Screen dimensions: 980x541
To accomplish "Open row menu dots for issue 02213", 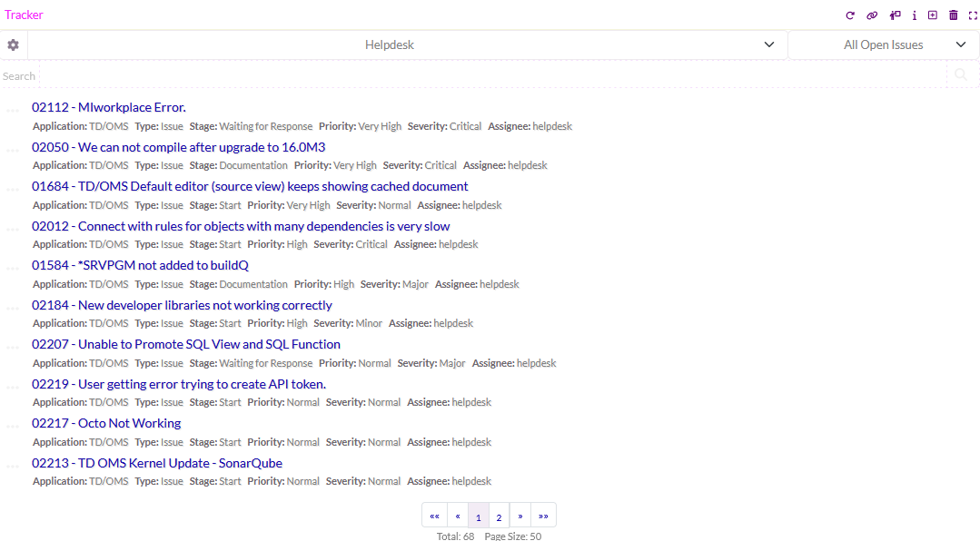I will point(13,467).
